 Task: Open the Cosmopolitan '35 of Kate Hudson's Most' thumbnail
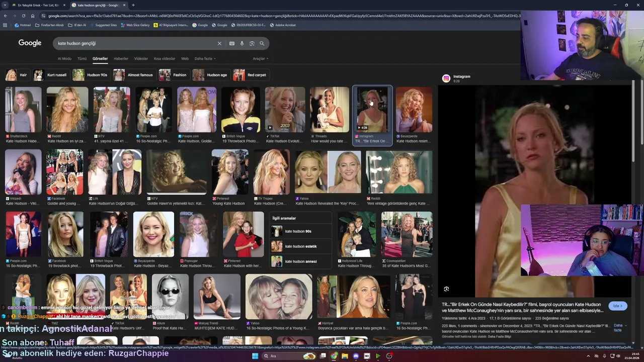click(x=407, y=234)
